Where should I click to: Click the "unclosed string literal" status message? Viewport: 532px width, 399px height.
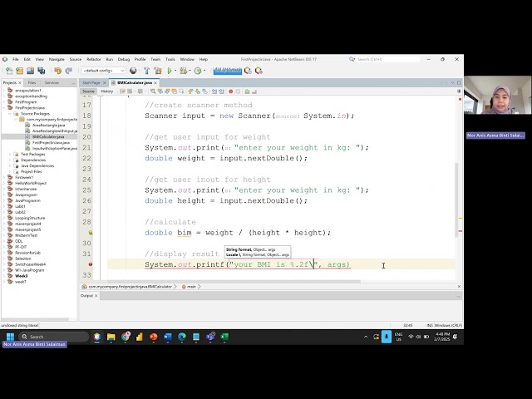[20, 325]
